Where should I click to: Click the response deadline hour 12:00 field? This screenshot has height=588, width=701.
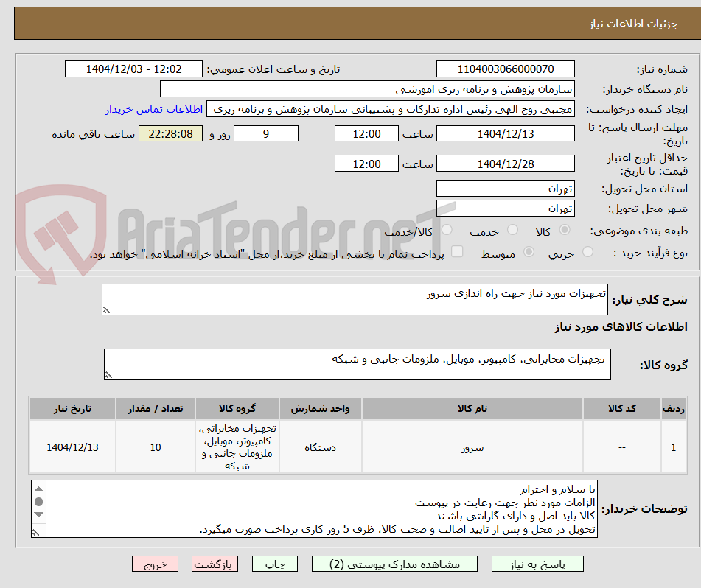[366, 133]
